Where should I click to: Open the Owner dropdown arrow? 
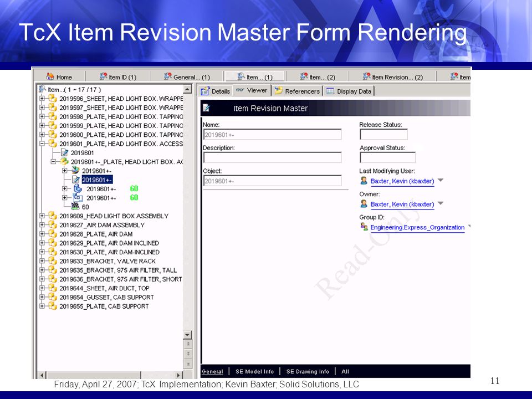click(441, 203)
